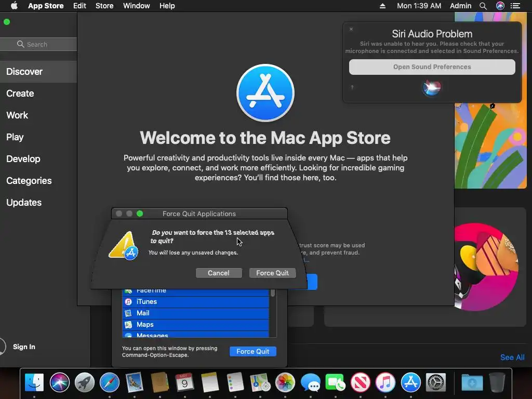Open Maps icon in dock
The image size is (532, 399).
(x=260, y=382)
